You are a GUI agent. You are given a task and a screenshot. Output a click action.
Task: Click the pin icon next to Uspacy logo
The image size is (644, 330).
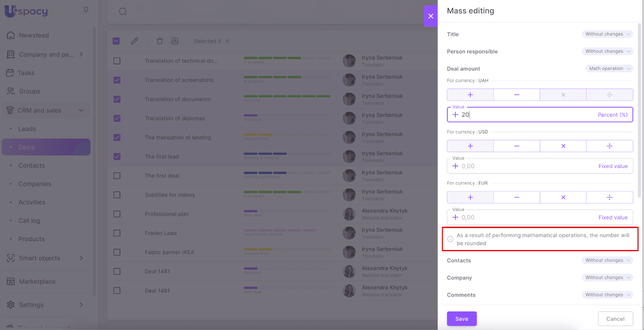[86, 10]
